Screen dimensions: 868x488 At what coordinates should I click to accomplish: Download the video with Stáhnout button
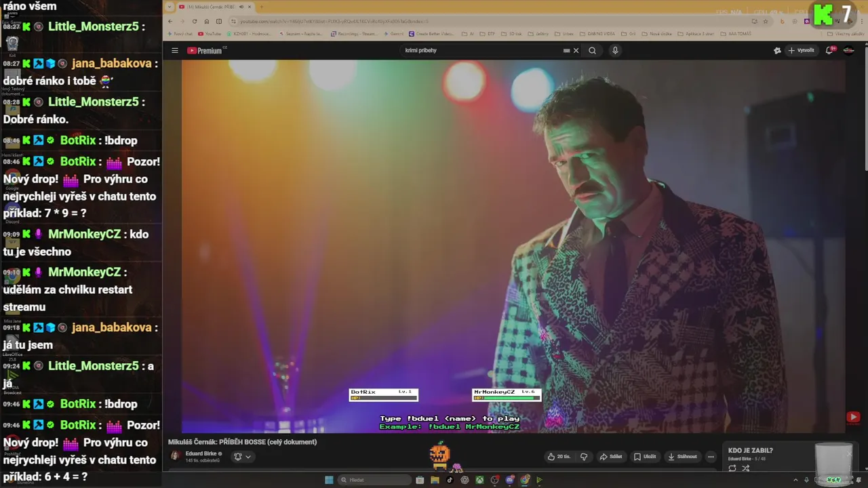tap(682, 456)
